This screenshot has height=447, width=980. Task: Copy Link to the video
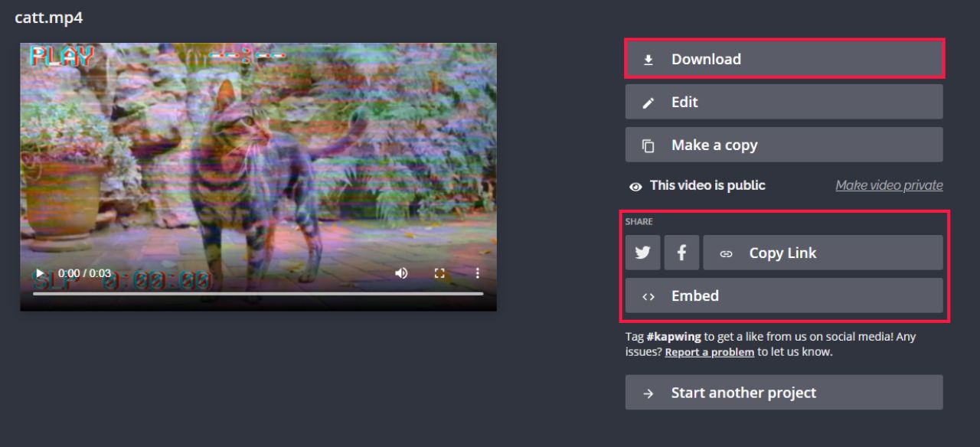(x=823, y=253)
